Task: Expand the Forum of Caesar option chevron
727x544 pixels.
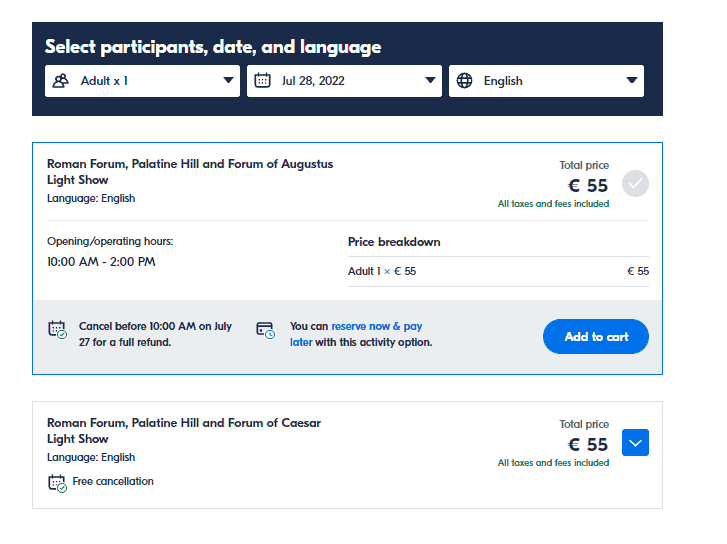Action: click(x=635, y=443)
